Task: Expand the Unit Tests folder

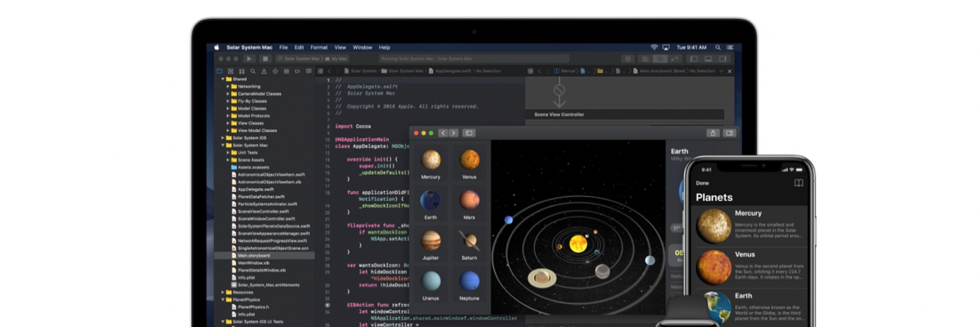Action: coord(228,153)
